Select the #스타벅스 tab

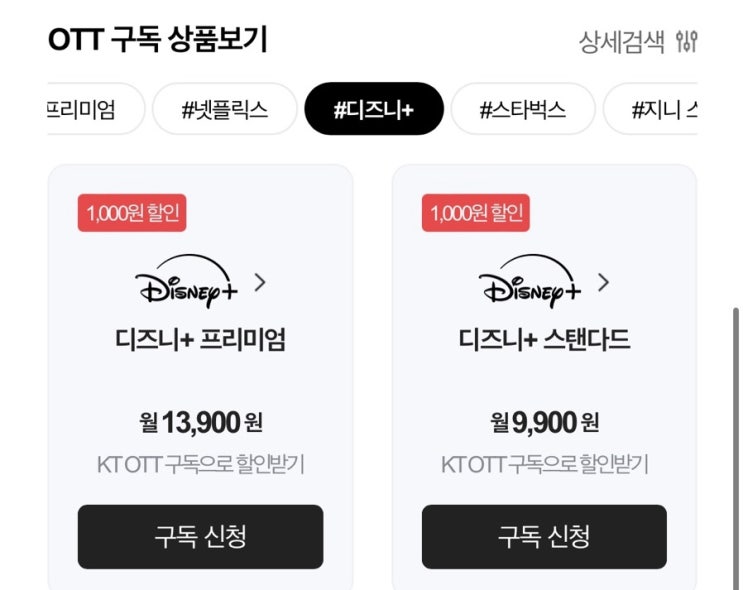point(522,109)
